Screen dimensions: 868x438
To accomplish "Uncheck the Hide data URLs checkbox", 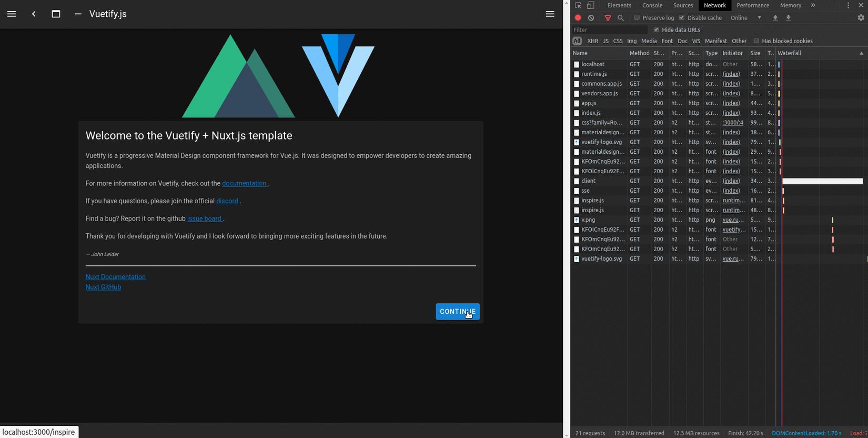I will 656,30.
